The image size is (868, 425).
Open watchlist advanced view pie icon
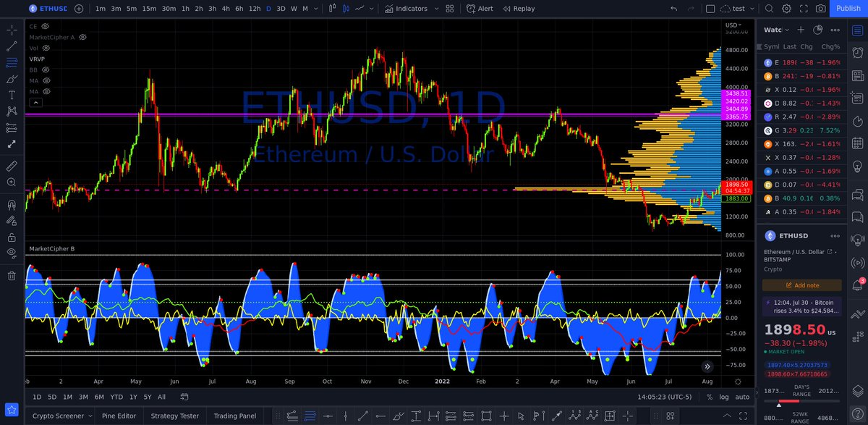click(818, 30)
